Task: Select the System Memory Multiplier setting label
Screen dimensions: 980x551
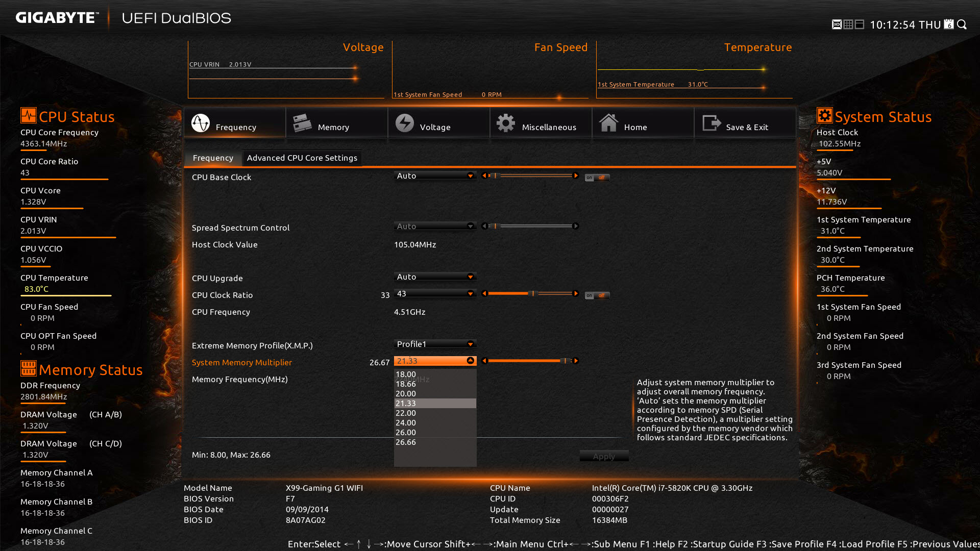Action: coord(242,362)
